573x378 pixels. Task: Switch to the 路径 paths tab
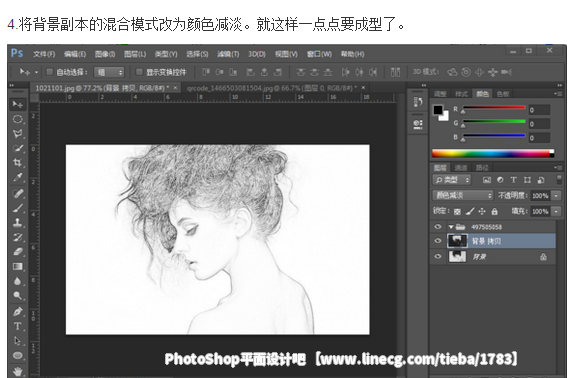click(x=482, y=168)
